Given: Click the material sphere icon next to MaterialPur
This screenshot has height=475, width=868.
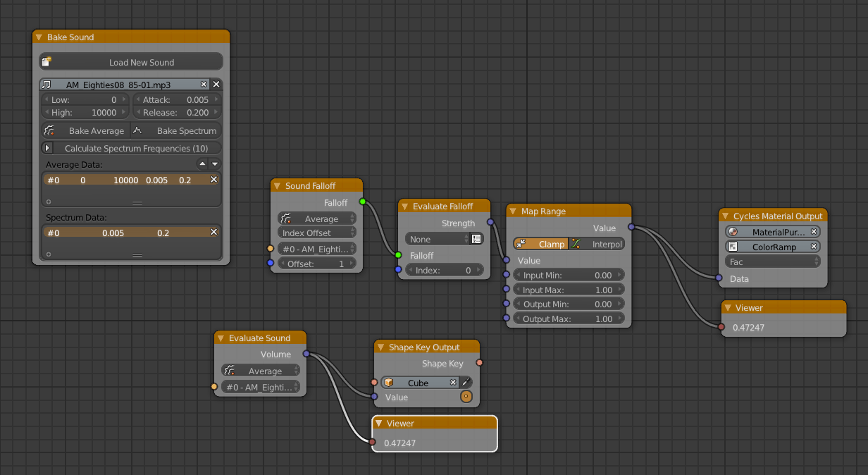Looking at the screenshot, I should (734, 231).
